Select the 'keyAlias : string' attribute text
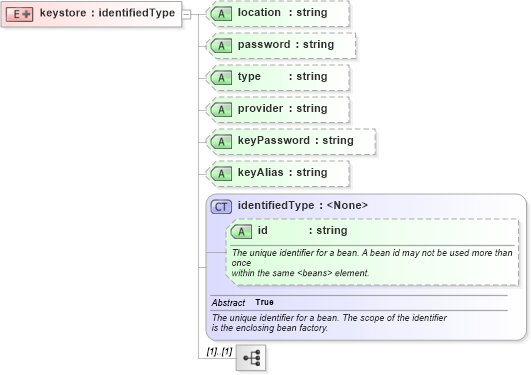Image resolution: width=531 pixels, height=375 pixels. 282,172
